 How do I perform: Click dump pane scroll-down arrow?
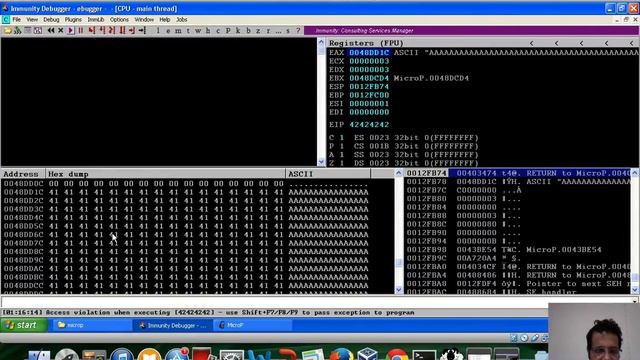pyautogui.click(x=398, y=290)
